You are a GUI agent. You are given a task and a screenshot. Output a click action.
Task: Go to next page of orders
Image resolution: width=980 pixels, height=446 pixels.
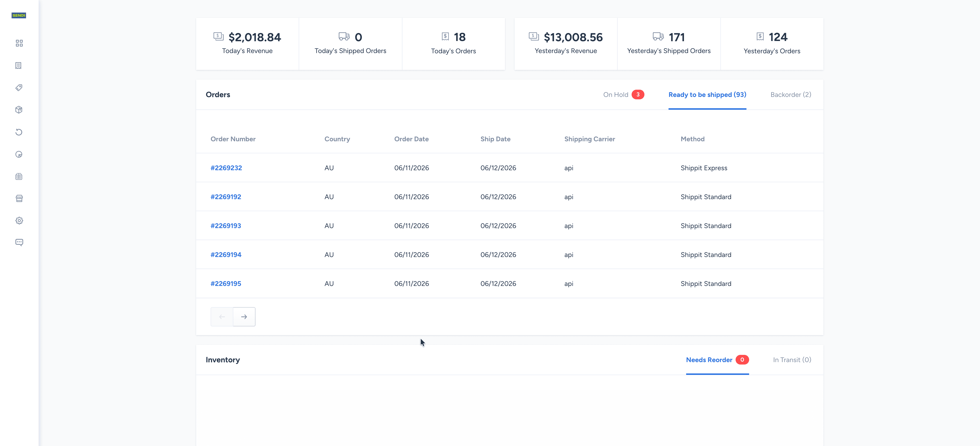tap(244, 317)
